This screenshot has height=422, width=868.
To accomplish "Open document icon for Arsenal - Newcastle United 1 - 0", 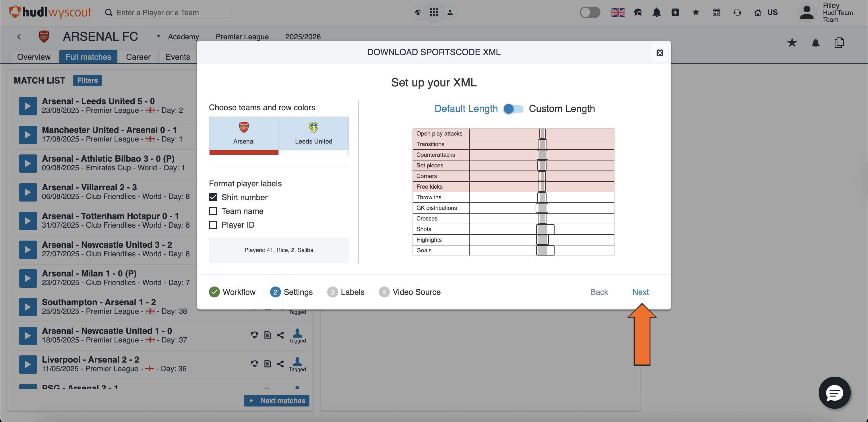I will [267, 335].
